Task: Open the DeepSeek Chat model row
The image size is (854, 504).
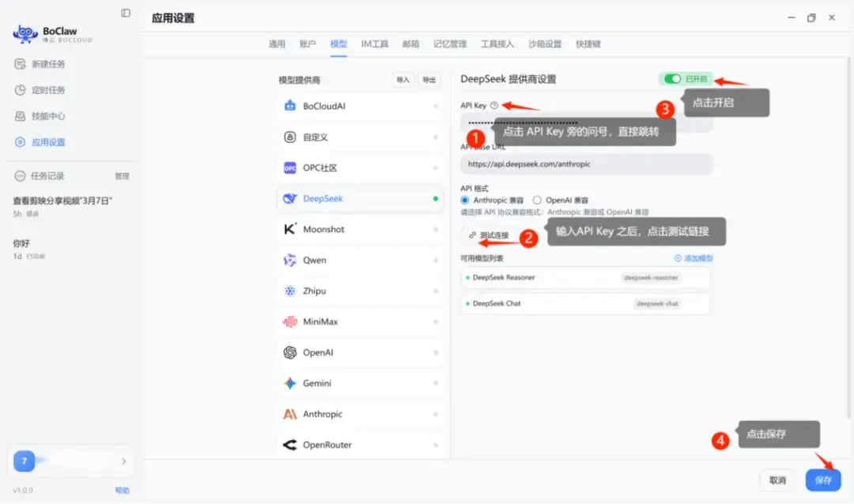Action: [x=585, y=303]
